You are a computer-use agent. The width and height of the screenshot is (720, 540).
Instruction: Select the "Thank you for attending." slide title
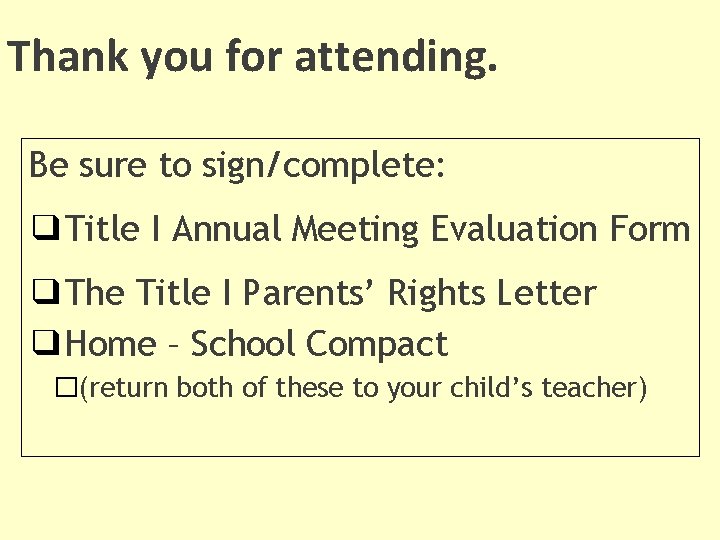tap(252, 57)
